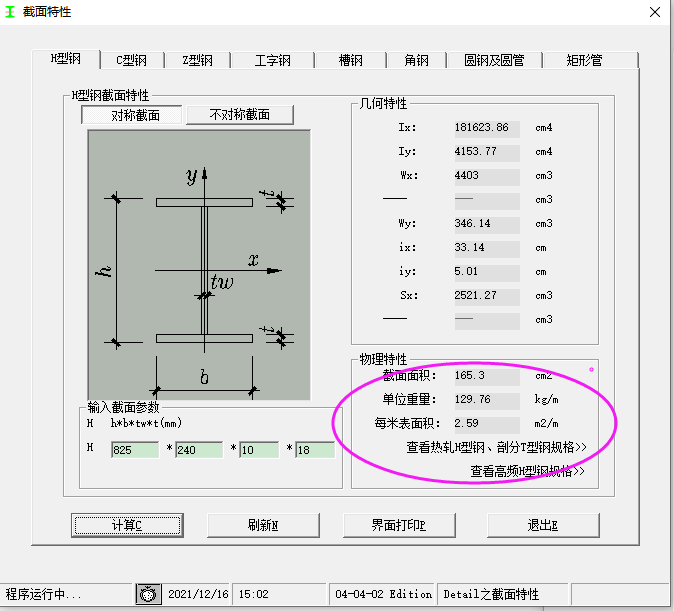Select the Z型钢 tab
The image size is (674, 611).
pyautogui.click(x=197, y=60)
